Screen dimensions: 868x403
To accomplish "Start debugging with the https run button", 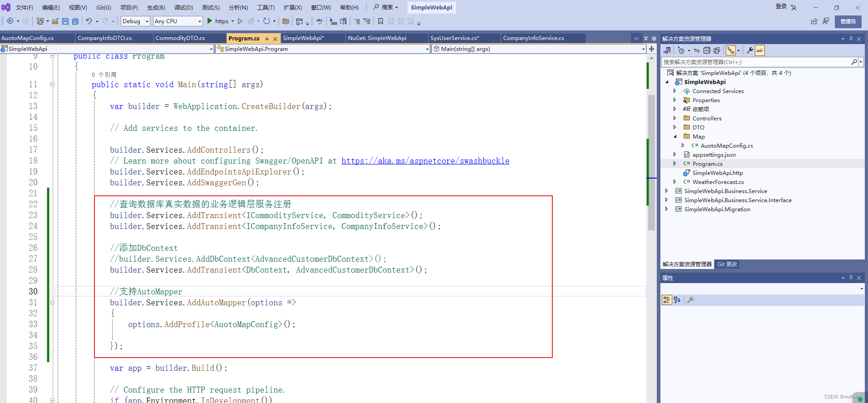I will point(218,21).
